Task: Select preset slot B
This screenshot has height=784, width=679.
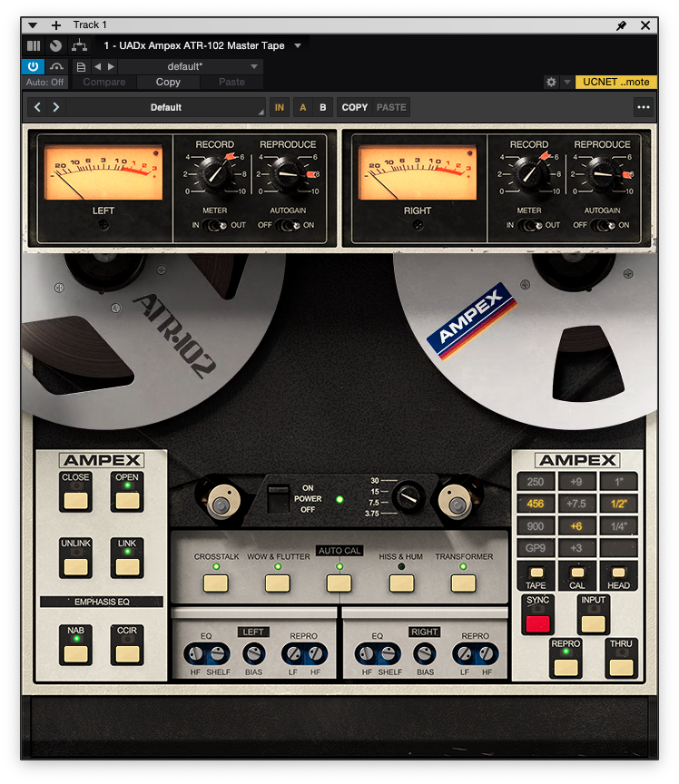Action: [323, 107]
